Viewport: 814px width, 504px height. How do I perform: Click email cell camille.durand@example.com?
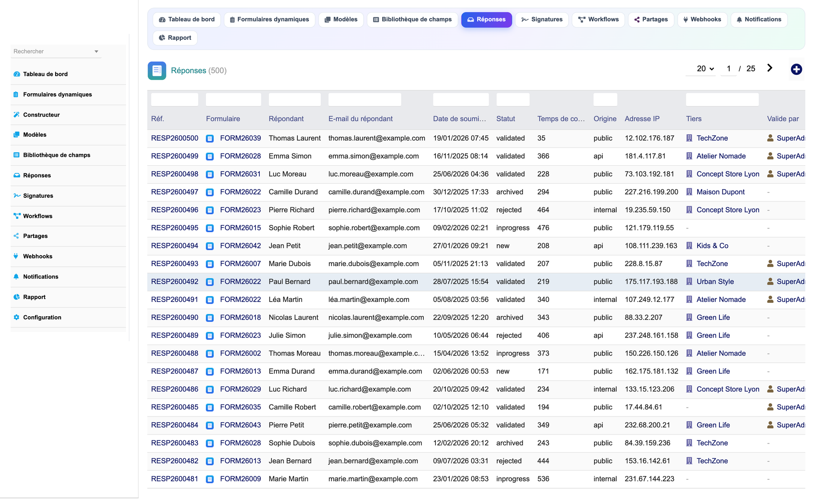click(x=376, y=192)
